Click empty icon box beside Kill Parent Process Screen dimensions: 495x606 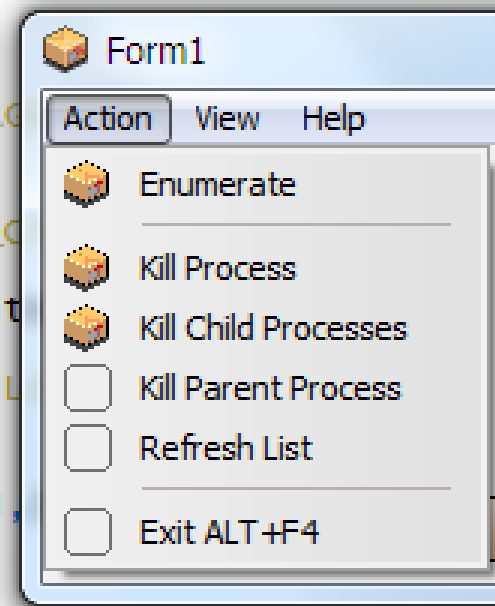point(88,388)
